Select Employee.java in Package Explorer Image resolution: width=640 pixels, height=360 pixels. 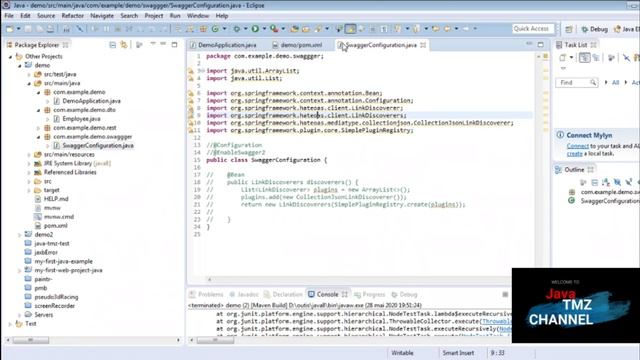tap(81, 119)
